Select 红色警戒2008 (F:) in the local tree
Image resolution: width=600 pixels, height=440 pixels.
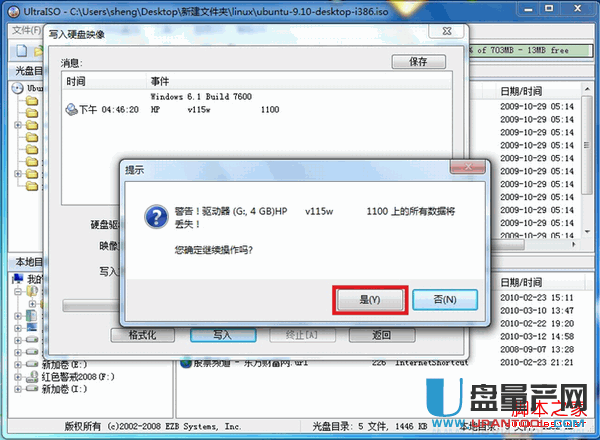(x=78, y=377)
